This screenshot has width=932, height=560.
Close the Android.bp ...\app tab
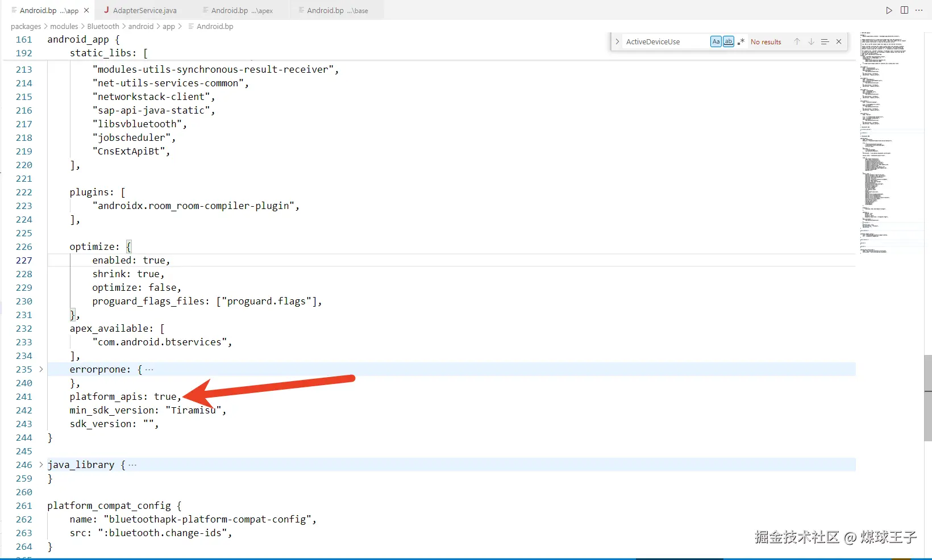click(86, 10)
